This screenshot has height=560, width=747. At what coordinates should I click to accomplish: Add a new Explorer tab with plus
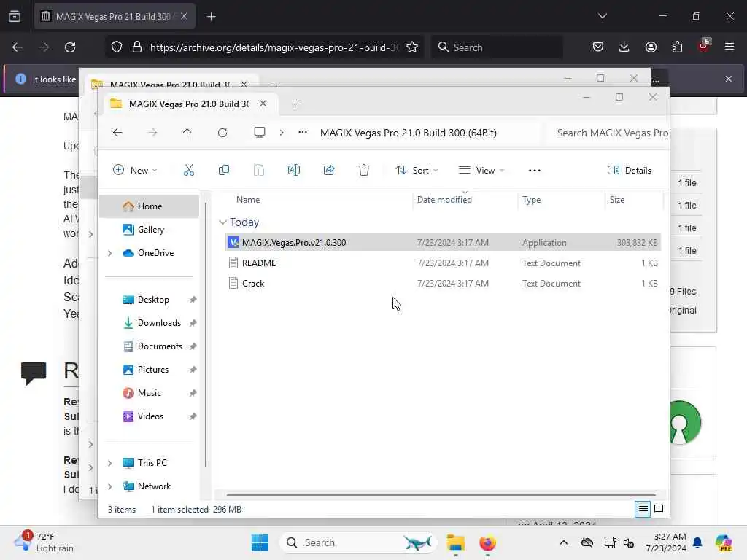(295, 104)
